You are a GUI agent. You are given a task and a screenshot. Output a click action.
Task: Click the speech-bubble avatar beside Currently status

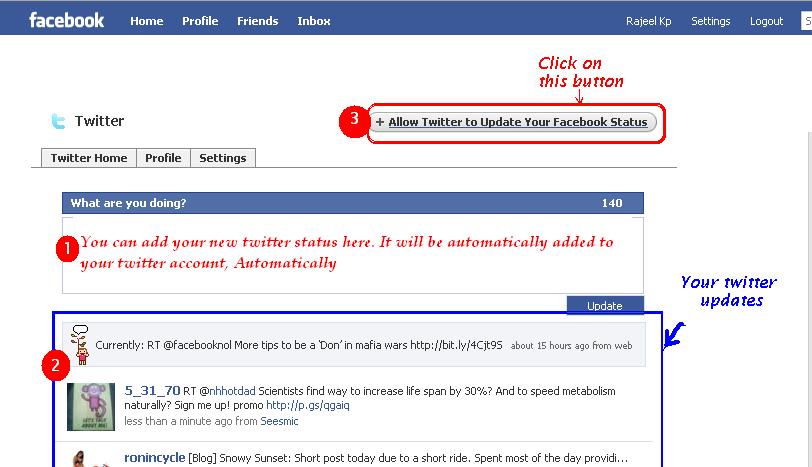80,345
